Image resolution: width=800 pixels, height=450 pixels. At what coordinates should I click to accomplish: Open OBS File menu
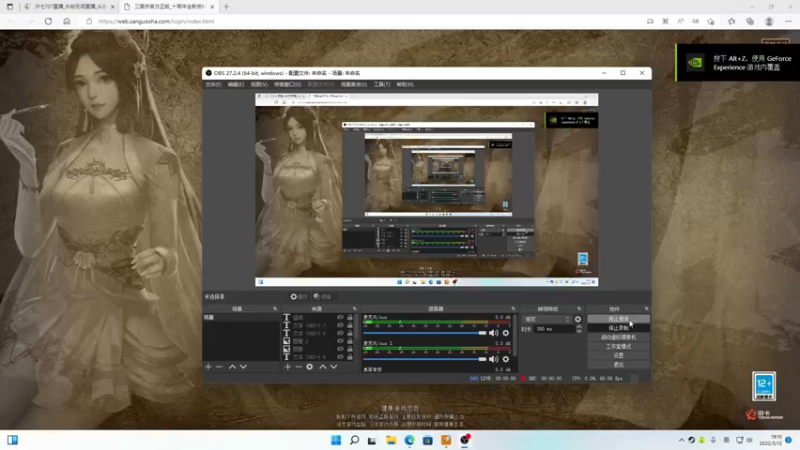pyautogui.click(x=213, y=85)
